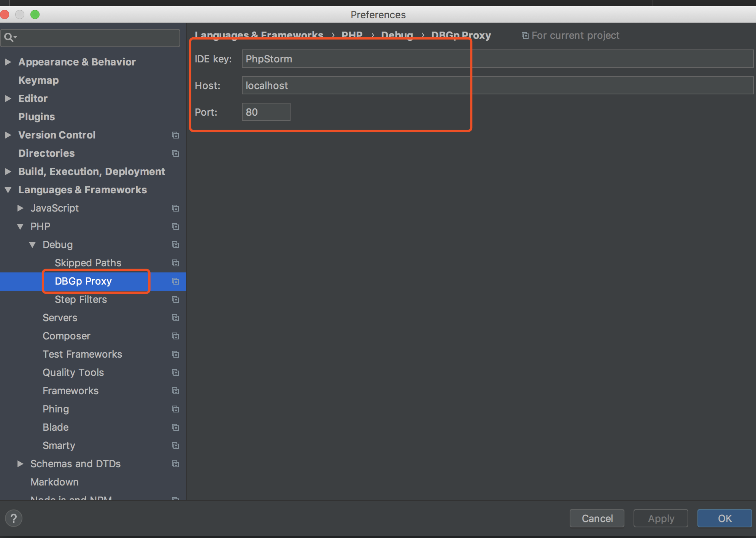Select Step Filters settings
The image size is (756, 538).
click(x=81, y=299)
